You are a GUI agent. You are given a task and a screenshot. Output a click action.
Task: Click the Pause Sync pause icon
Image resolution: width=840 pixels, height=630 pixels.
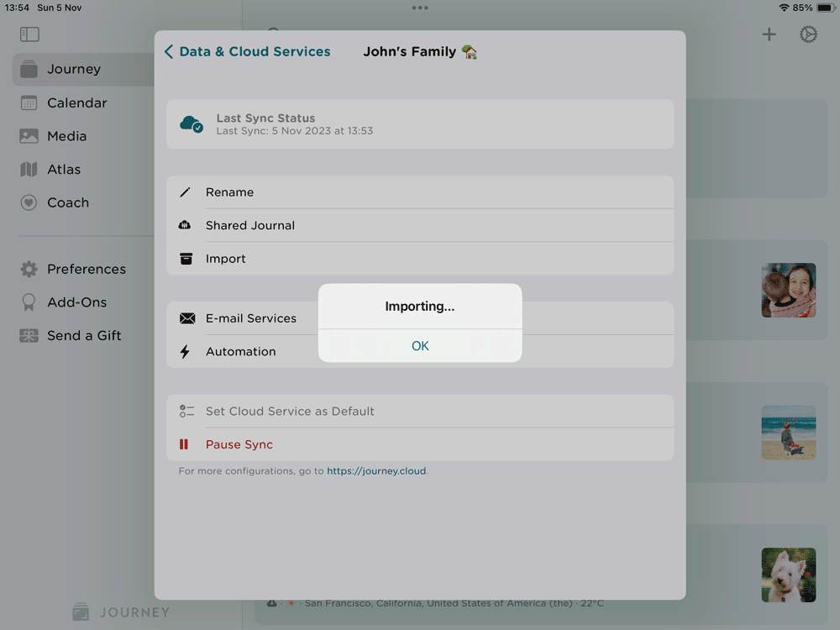[x=184, y=444]
